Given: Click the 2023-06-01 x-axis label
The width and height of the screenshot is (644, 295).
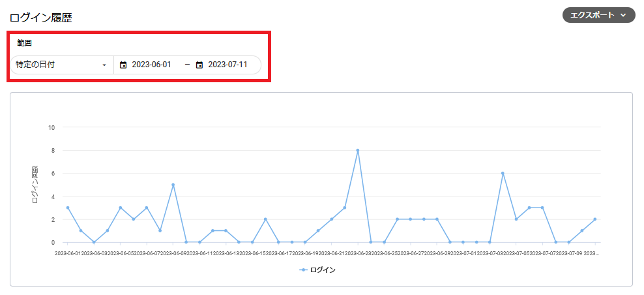Looking at the screenshot, I should pos(68,253).
